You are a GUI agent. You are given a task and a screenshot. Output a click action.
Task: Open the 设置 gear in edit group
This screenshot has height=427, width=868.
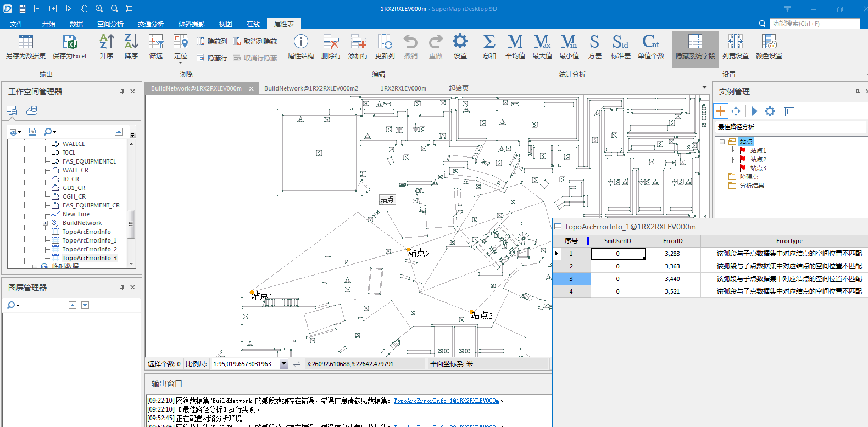(x=460, y=47)
